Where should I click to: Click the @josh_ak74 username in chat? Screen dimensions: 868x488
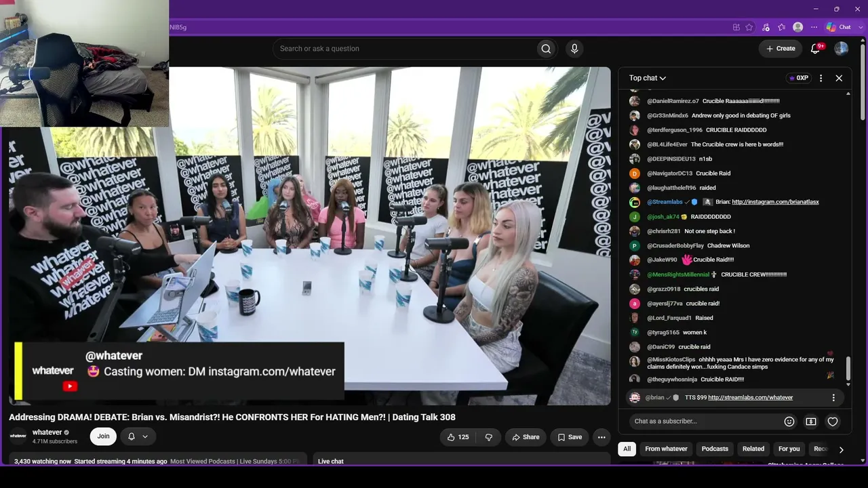(663, 217)
